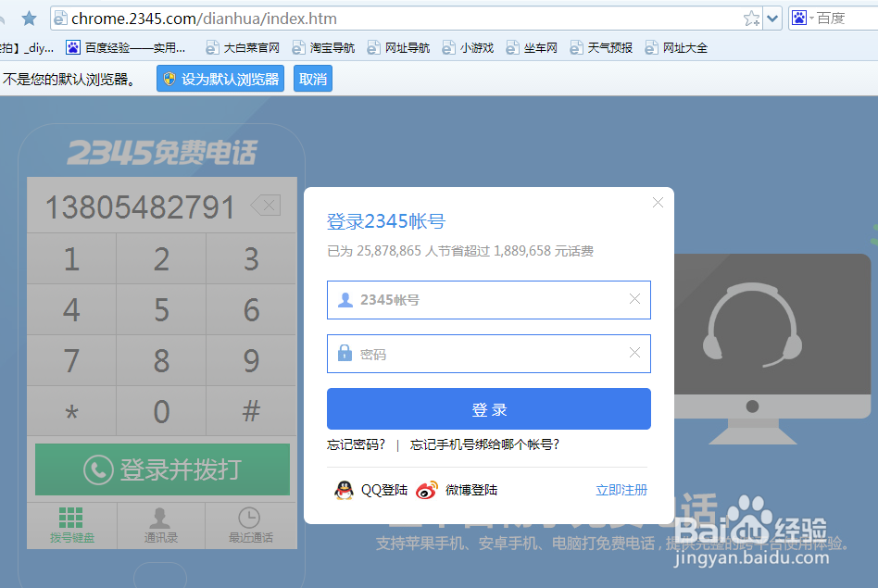Tap dial pad hash key
The height and width of the screenshot is (588, 878).
251,411
